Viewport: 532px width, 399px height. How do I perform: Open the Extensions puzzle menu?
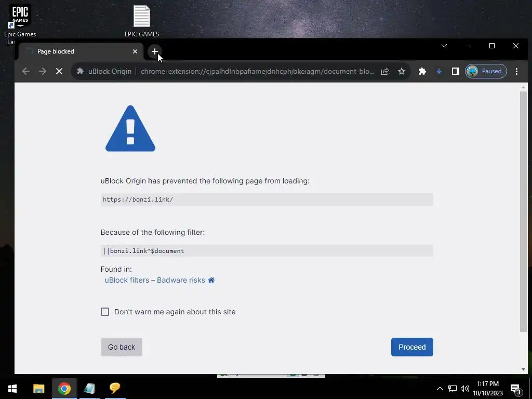coord(422,71)
